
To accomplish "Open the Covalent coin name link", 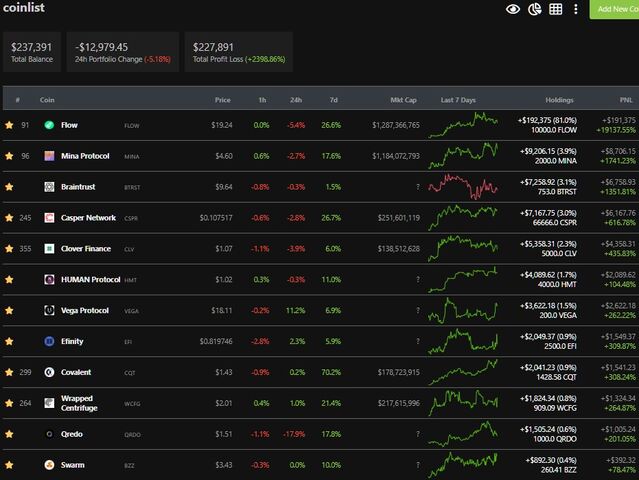I will (x=76, y=372).
